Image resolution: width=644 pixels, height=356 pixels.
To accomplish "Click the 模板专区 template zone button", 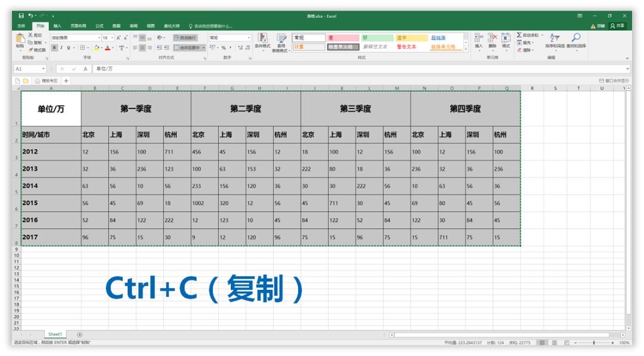I will [x=46, y=81].
